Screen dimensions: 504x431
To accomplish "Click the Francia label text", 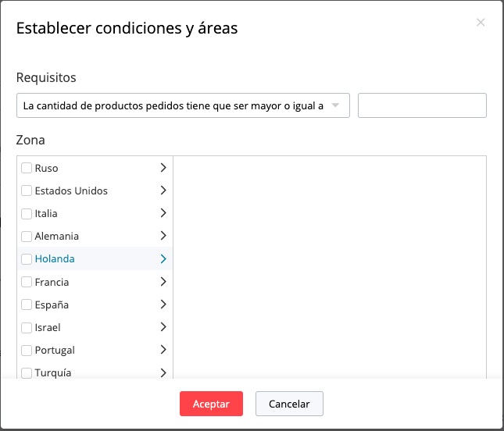I will tap(52, 283).
